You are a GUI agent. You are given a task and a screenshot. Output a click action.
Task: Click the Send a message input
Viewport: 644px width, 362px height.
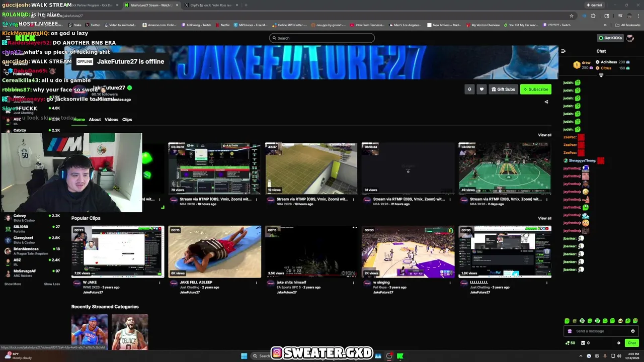pos(602,331)
